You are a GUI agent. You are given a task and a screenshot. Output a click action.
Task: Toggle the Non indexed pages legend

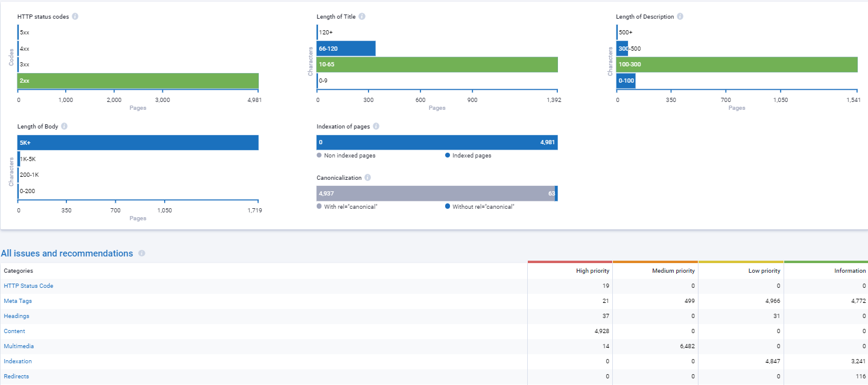pyautogui.click(x=346, y=156)
